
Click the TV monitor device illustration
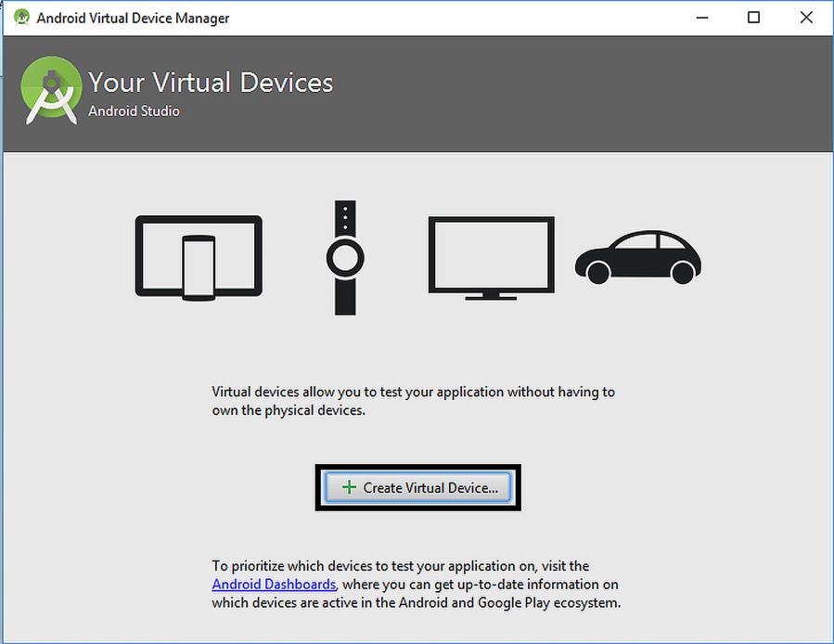491,258
